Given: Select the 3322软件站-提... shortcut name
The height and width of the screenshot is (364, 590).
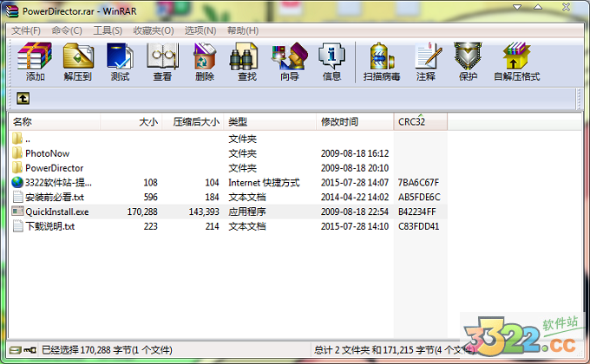Looking at the screenshot, I should [58, 183].
